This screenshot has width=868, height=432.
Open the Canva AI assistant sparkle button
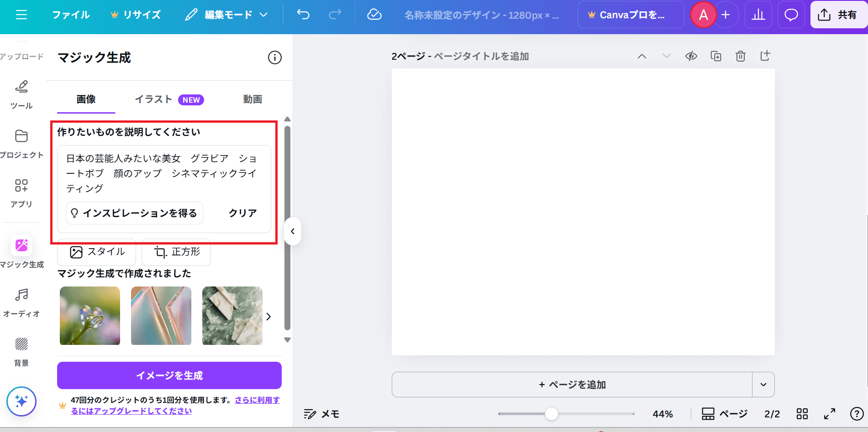click(x=21, y=401)
